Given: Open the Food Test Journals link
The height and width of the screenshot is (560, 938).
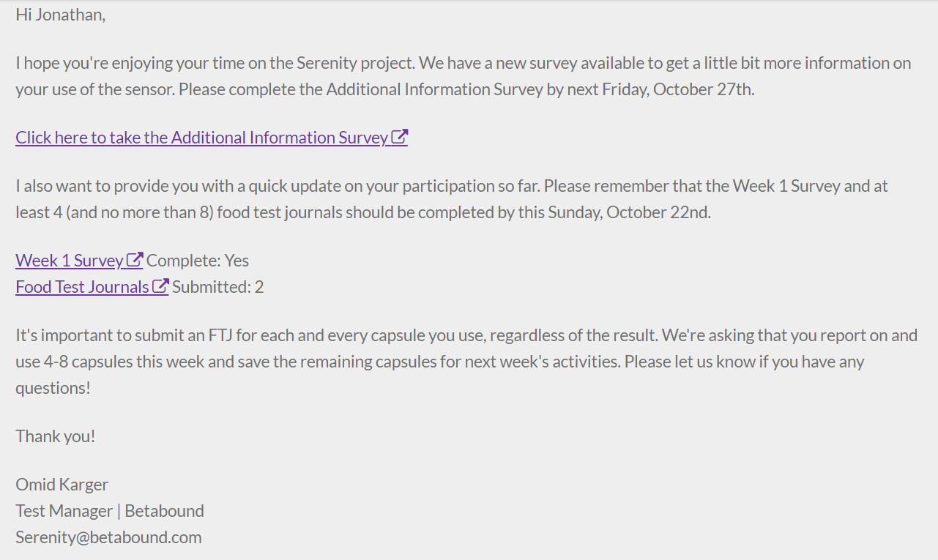Looking at the screenshot, I should [x=82, y=287].
